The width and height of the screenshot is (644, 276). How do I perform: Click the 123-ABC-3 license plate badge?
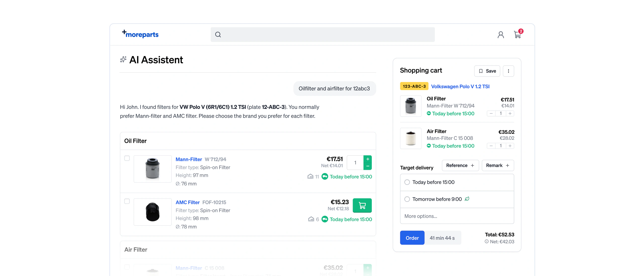coord(414,86)
